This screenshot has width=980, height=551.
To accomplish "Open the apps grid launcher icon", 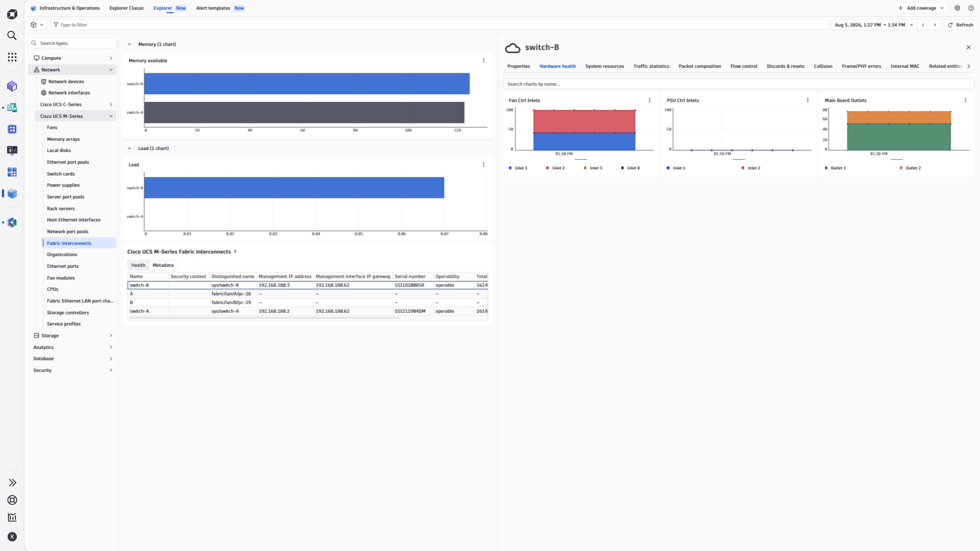I will [12, 57].
